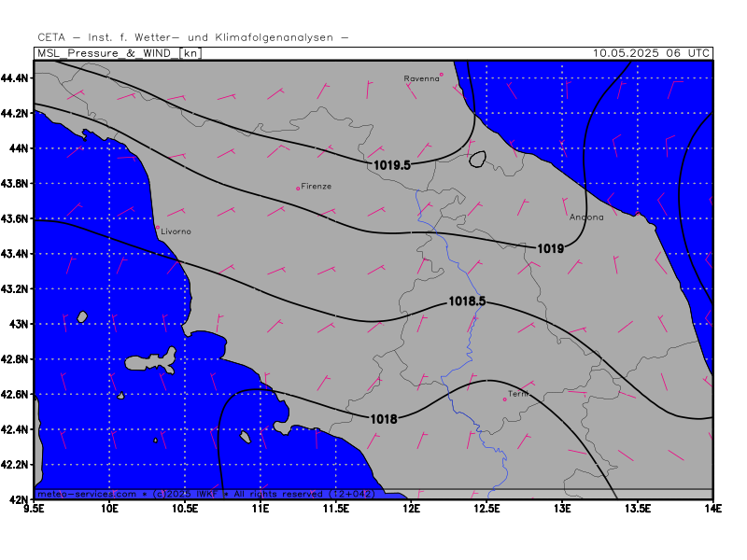The height and width of the screenshot is (560, 747).
Task: Click the Firenze location marker dot
Action: coord(298,189)
